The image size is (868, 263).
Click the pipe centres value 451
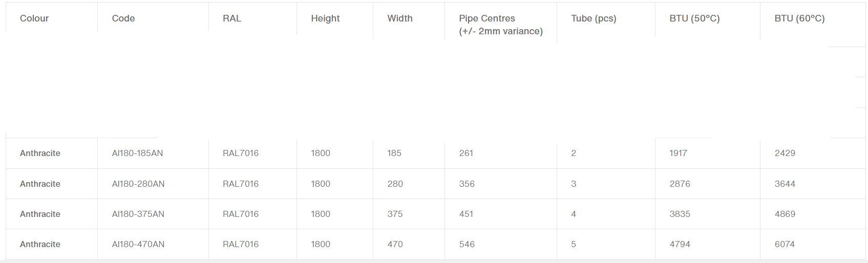466,214
